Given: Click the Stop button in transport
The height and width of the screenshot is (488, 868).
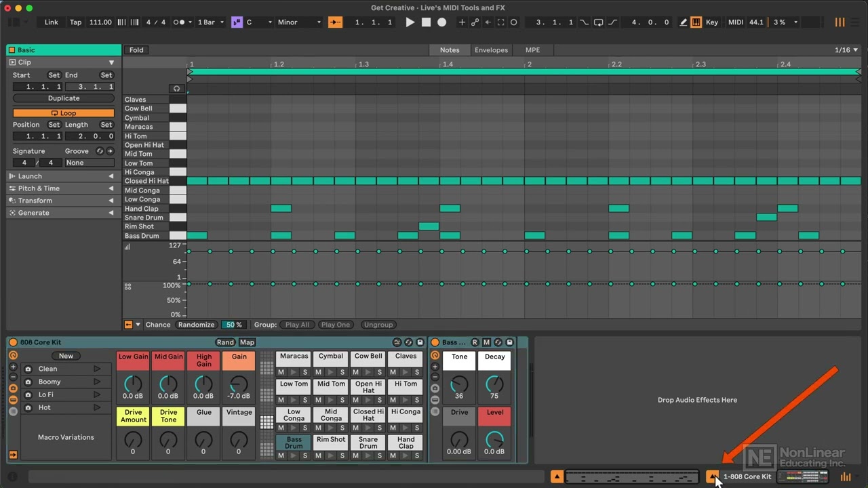Looking at the screenshot, I should coord(426,22).
